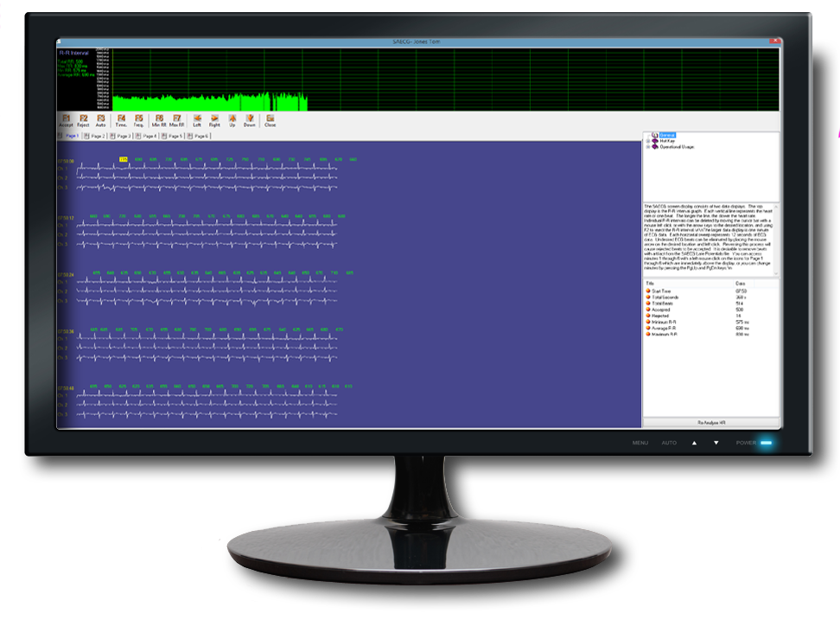Click the Re-Analyze HR button
The height and width of the screenshot is (620, 840).
712,421
